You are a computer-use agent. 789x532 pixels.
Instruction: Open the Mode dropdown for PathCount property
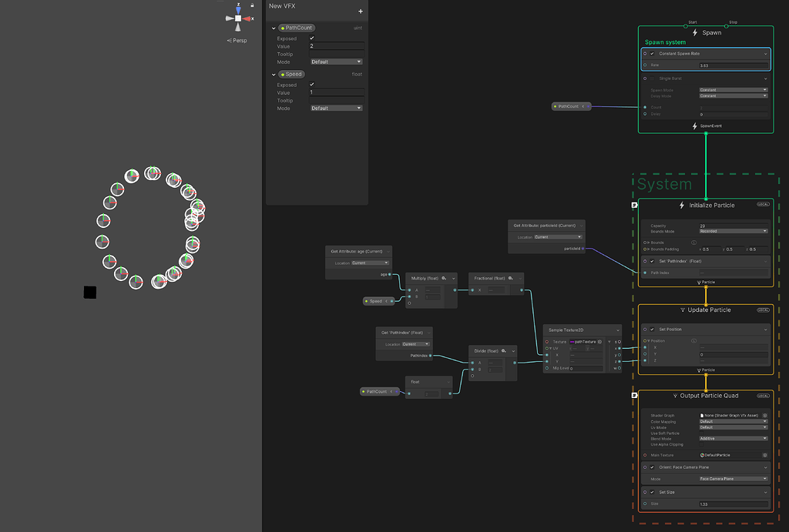336,62
